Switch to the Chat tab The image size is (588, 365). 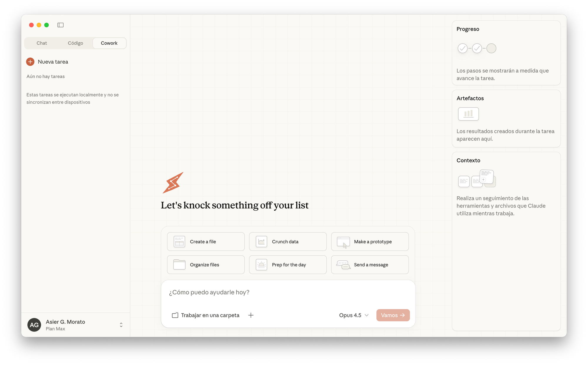[x=42, y=43]
